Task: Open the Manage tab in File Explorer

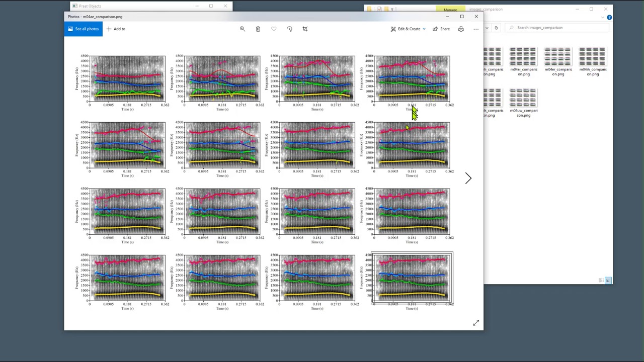Action: point(450,10)
